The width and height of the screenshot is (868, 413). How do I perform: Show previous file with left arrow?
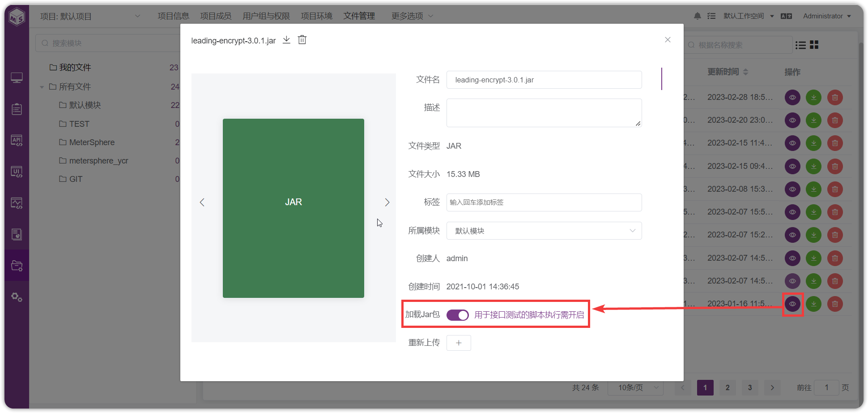click(202, 202)
